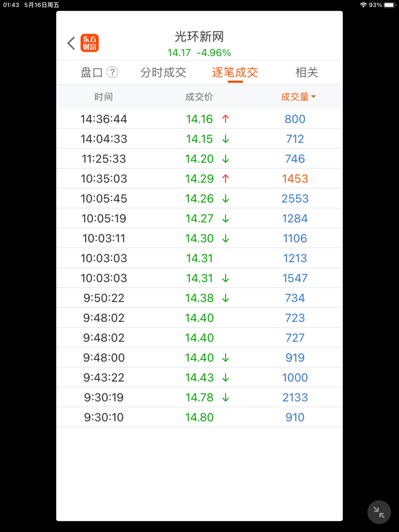This screenshot has height=532, width=399.
Task: Tap the volume 1547 cell
Action: 295,278
